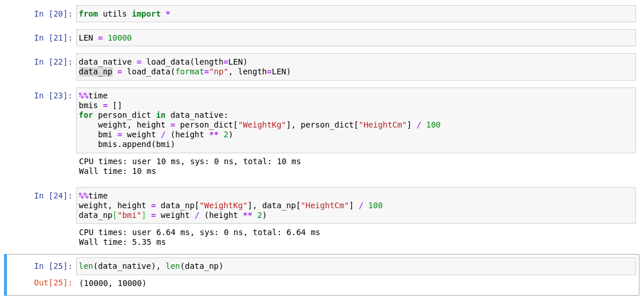Click the data_np["bmi"] assignment line
Viewport: 644px width, 298px height.
click(x=172, y=215)
